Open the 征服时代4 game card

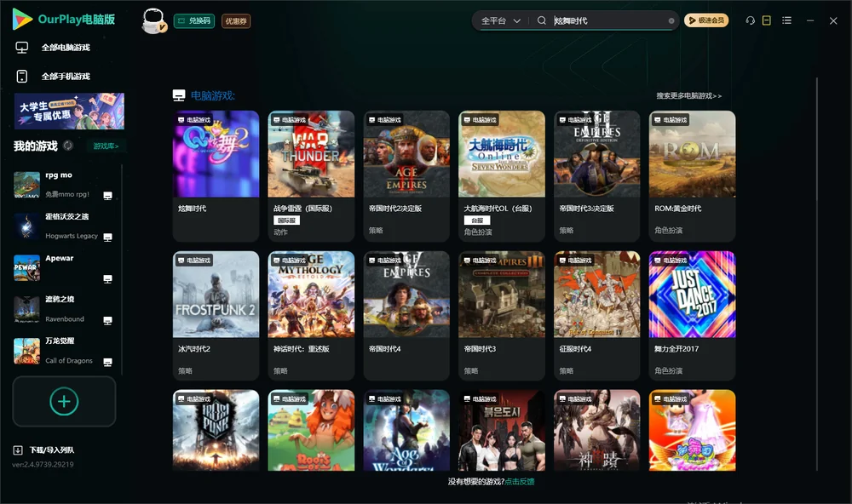[x=597, y=316]
